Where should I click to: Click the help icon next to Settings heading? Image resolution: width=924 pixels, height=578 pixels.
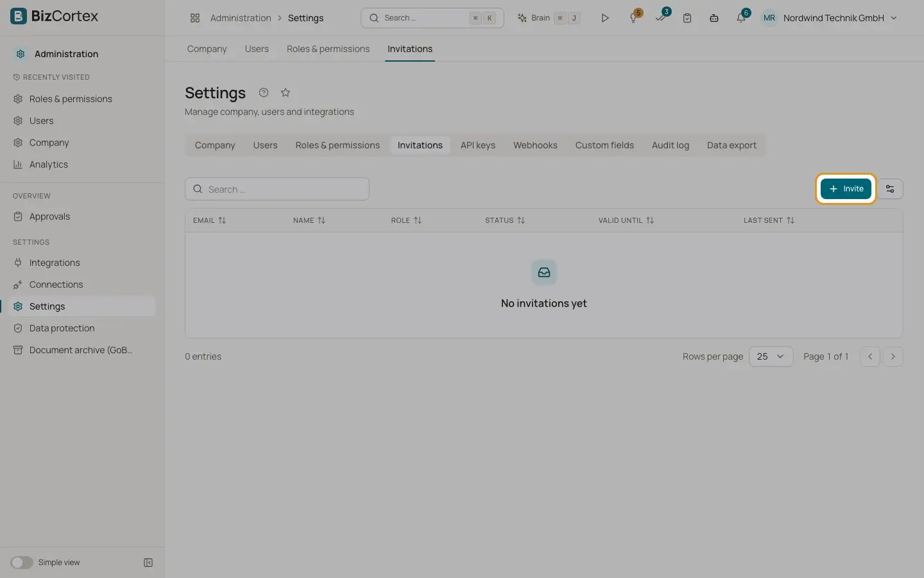pyautogui.click(x=264, y=92)
